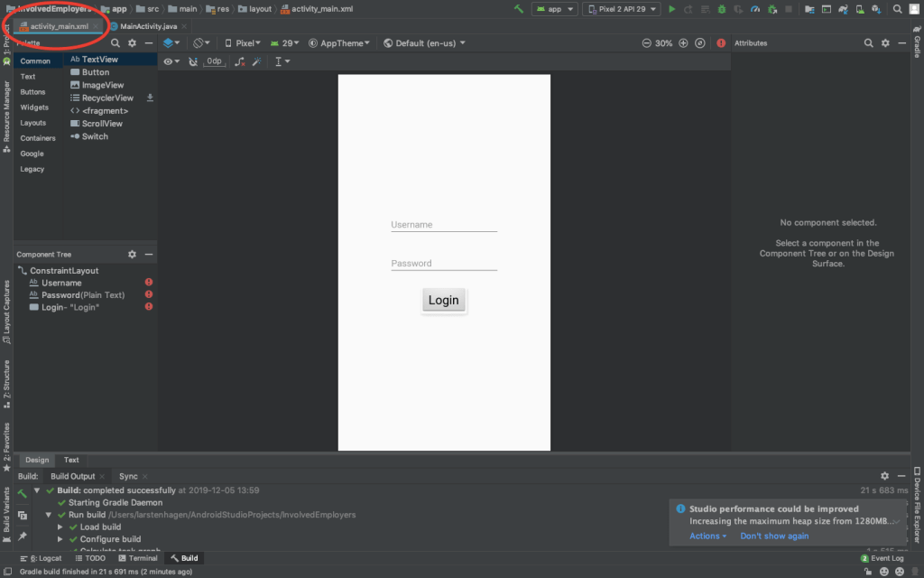The image size is (924, 578).
Task: Select Password in the Component Tree
Action: click(x=60, y=295)
